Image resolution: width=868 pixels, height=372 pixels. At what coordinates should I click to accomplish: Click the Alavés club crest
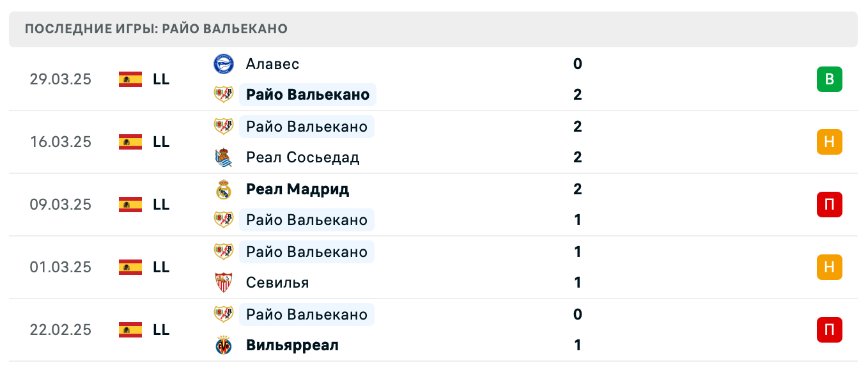tap(224, 64)
